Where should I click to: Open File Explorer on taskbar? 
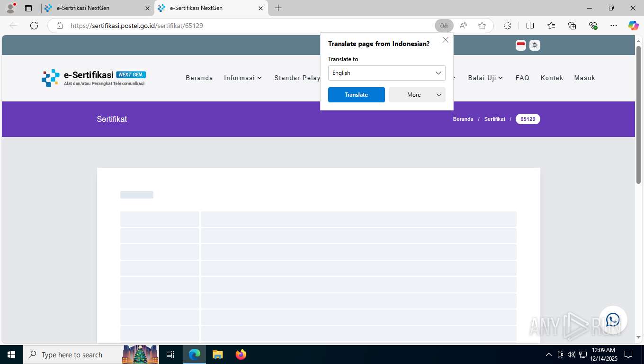click(x=217, y=355)
